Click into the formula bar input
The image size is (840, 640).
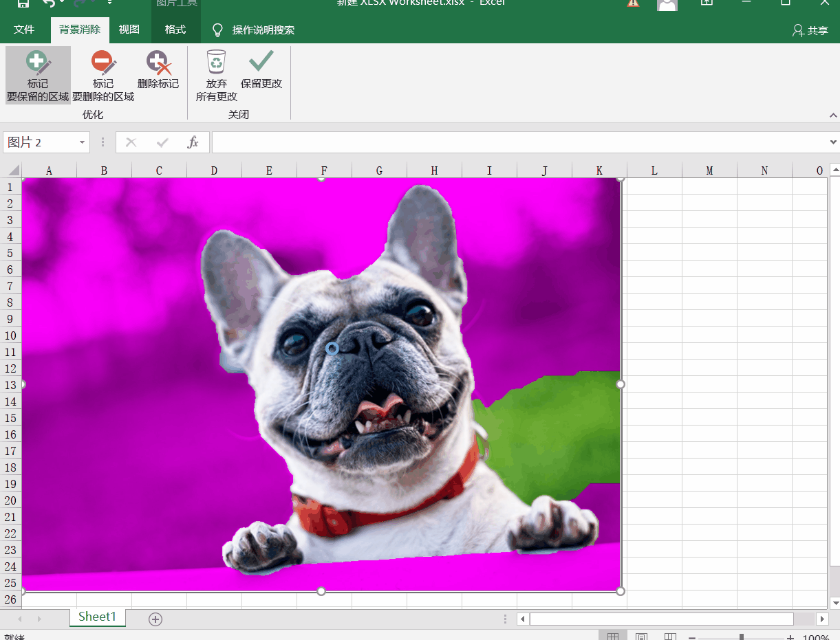click(x=519, y=142)
